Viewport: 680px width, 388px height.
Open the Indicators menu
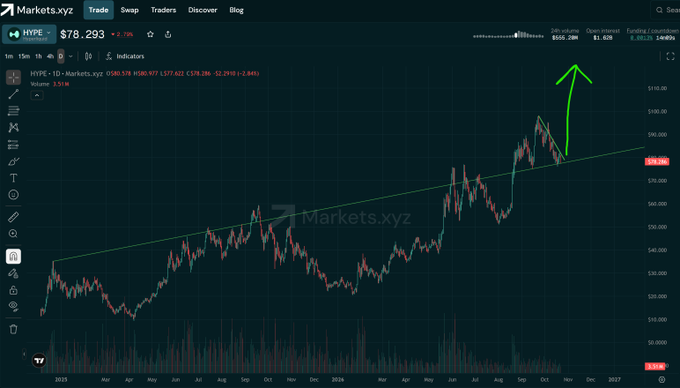click(x=125, y=56)
